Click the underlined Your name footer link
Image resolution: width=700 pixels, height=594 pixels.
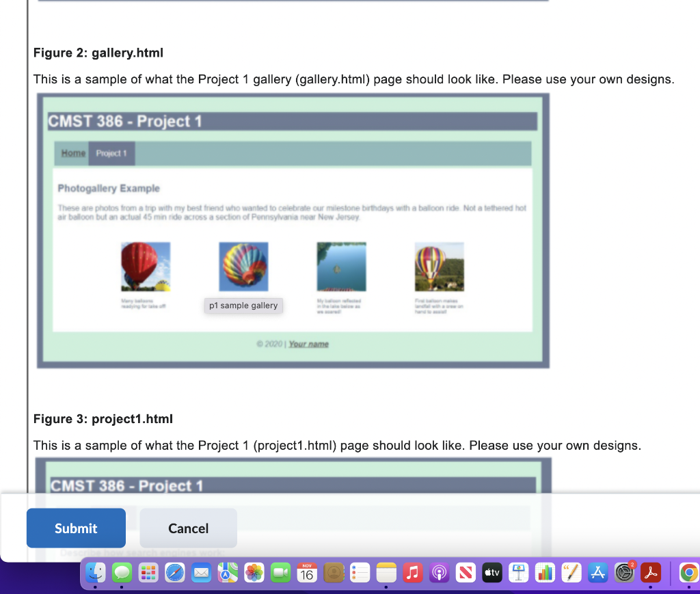[x=309, y=343]
